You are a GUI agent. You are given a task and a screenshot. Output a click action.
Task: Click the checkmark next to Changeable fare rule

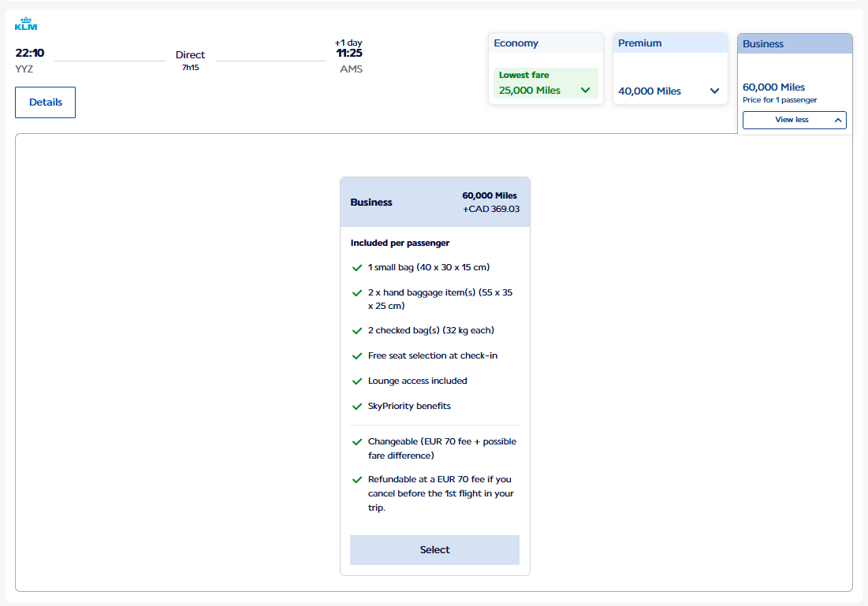coord(357,442)
